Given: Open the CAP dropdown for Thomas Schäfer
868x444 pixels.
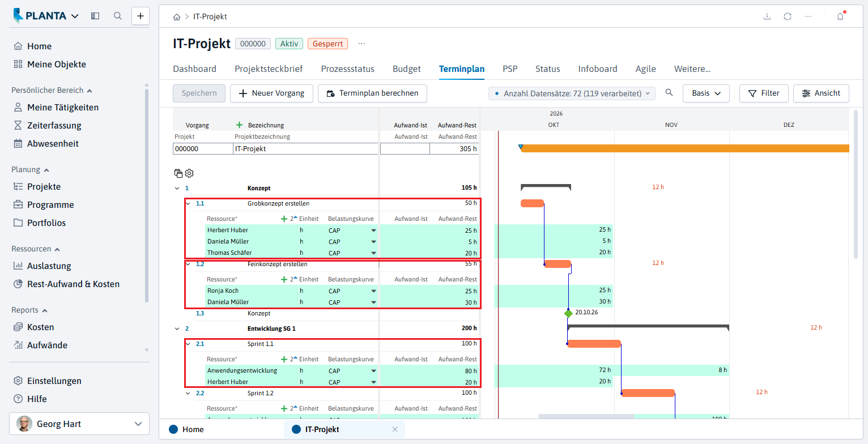Looking at the screenshot, I should (x=373, y=253).
